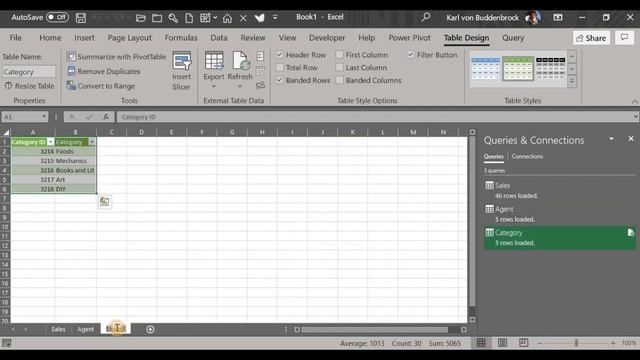
Task: Click the Save icon in title bar
Action: [x=81, y=18]
